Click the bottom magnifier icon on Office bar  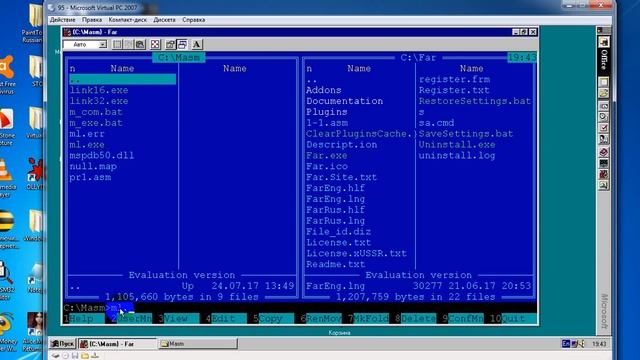coord(604,186)
